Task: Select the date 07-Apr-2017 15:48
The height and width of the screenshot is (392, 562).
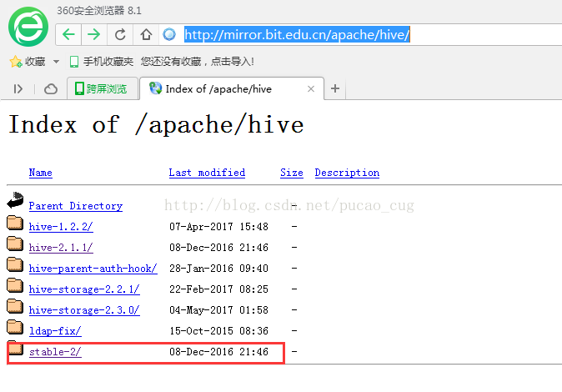Action: (x=218, y=227)
